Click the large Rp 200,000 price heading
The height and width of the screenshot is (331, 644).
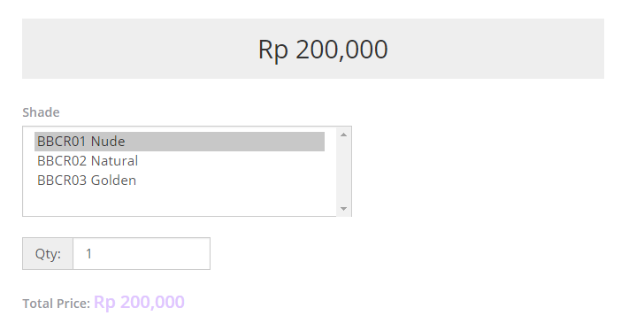click(323, 50)
